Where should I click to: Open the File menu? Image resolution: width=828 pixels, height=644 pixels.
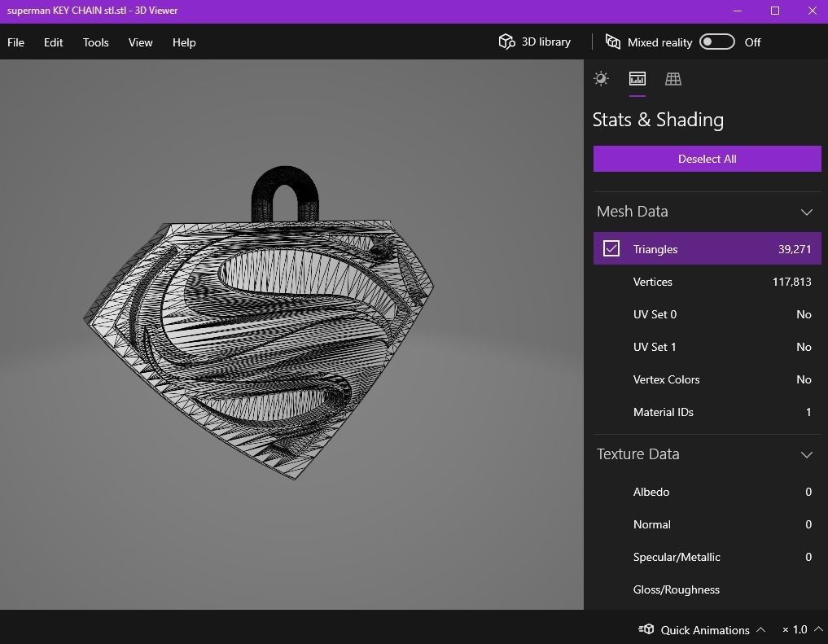(15, 42)
